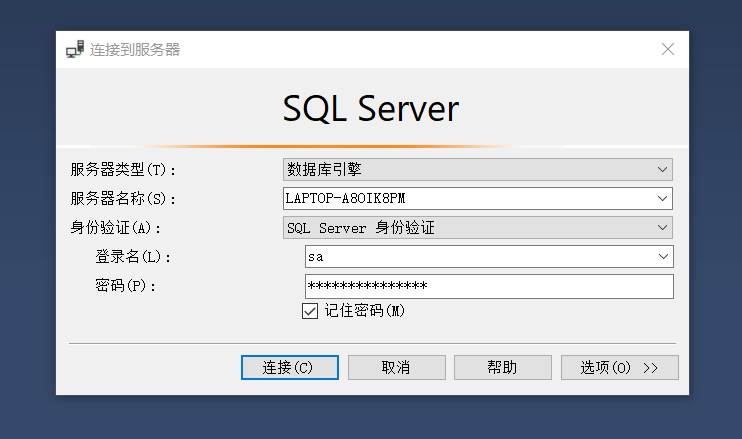Click the 登录名(L) label
The image size is (742, 439).
click(133, 257)
